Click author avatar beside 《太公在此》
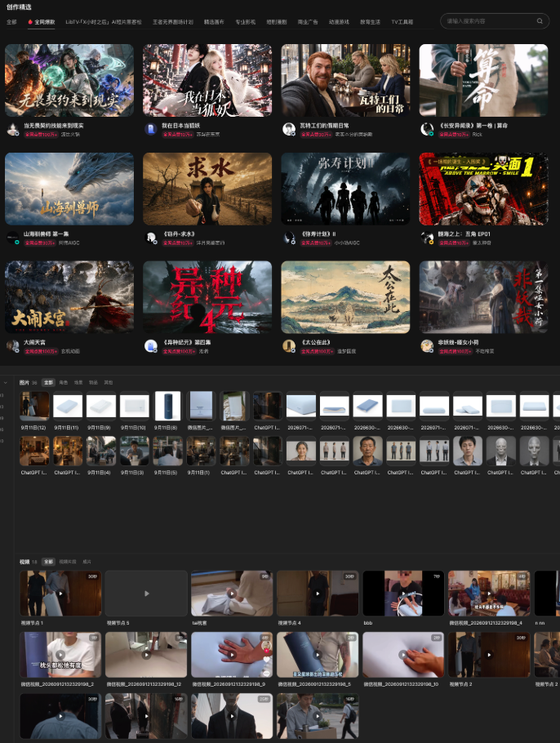The height and width of the screenshot is (743, 560). tap(289, 346)
